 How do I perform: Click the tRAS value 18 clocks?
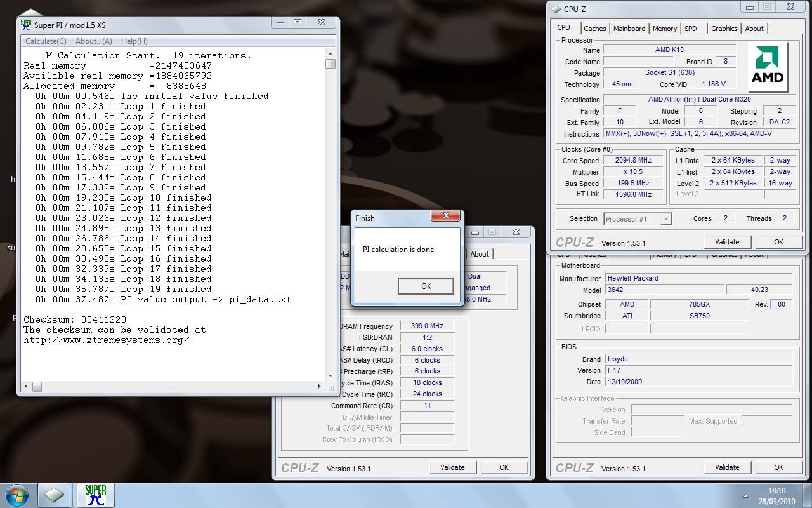(427, 382)
